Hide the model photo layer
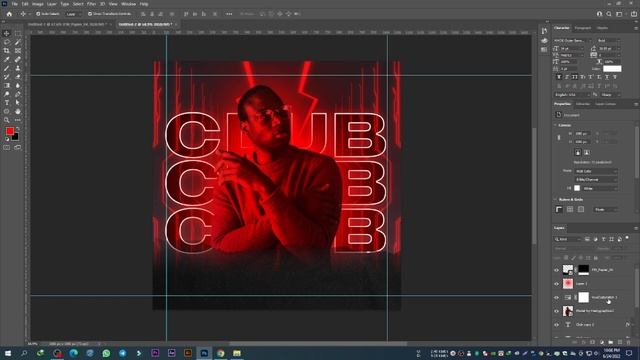The width and height of the screenshot is (640, 360). [x=556, y=311]
